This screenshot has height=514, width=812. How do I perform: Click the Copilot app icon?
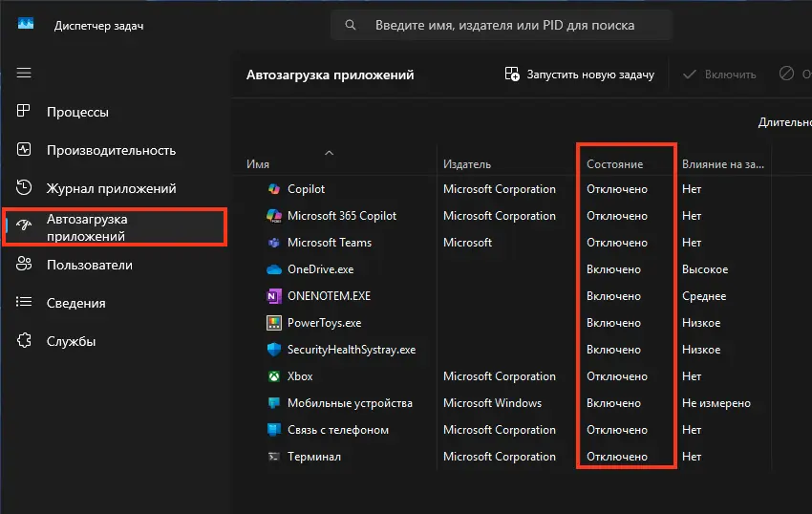(x=273, y=189)
